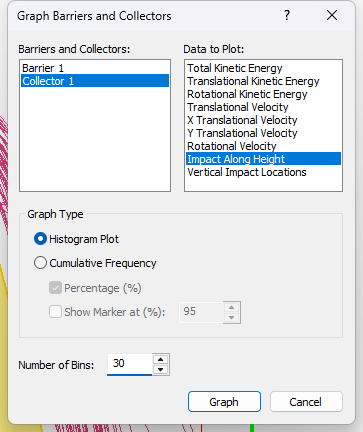
Task: Open the dialog help question mark
Action: pos(287,15)
